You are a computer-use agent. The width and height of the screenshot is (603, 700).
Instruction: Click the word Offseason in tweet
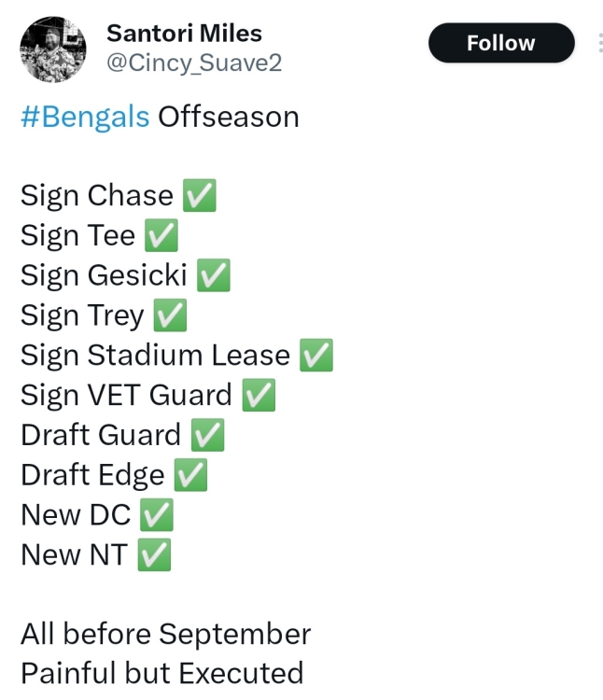(229, 117)
